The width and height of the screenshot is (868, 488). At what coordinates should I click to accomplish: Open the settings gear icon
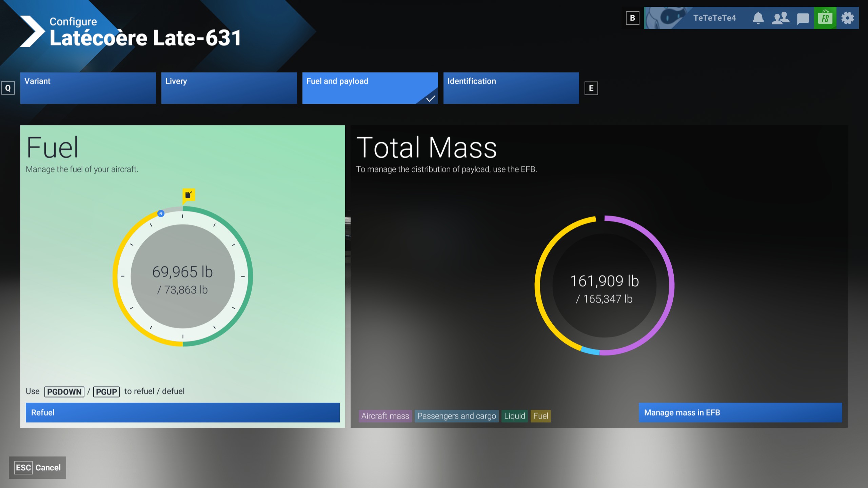[847, 18]
